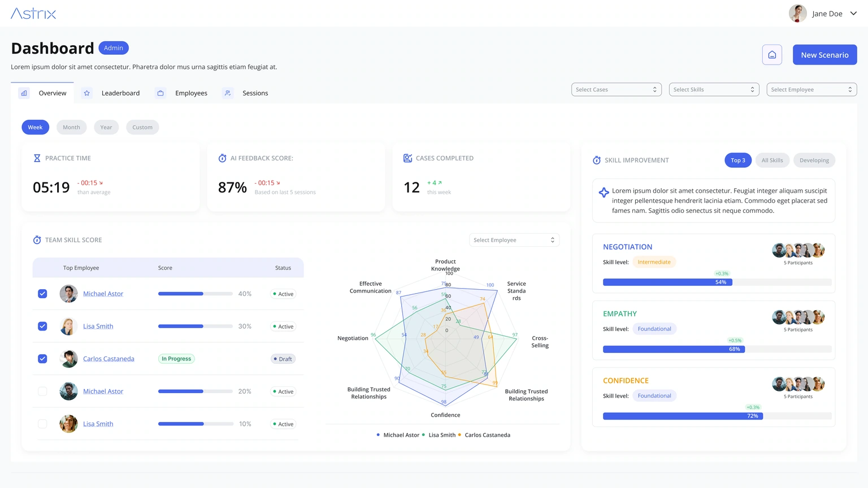Viewport: 868px width, 488px height.
Task: Toggle Michael Astor in the chart legend
Action: click(x=398, y=435)
